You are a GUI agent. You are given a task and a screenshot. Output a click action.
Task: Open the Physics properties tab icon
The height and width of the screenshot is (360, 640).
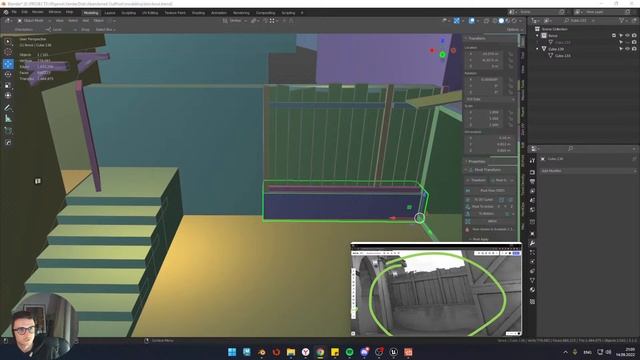tap(532, 262)
